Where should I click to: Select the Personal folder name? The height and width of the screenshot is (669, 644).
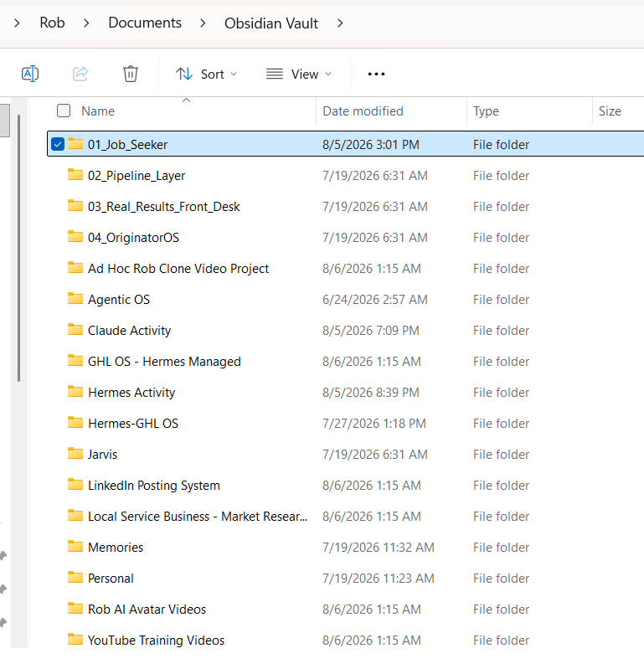111,579
